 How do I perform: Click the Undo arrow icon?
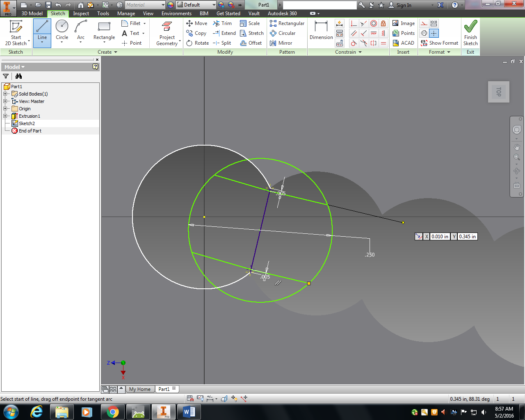tap(58, 5)
